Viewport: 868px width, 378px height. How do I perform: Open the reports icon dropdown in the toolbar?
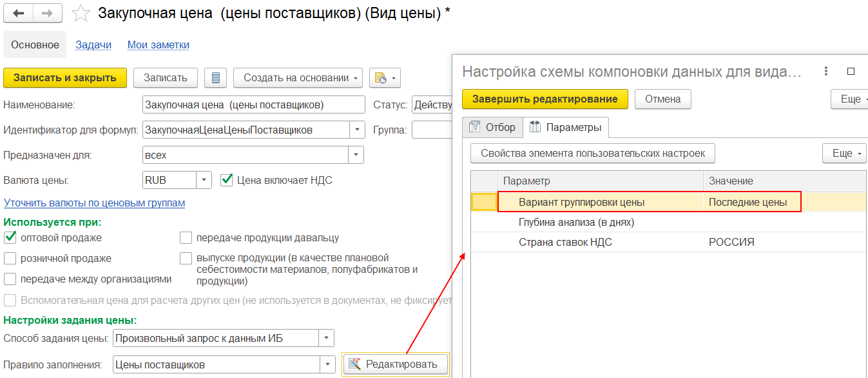click(385, 78)
